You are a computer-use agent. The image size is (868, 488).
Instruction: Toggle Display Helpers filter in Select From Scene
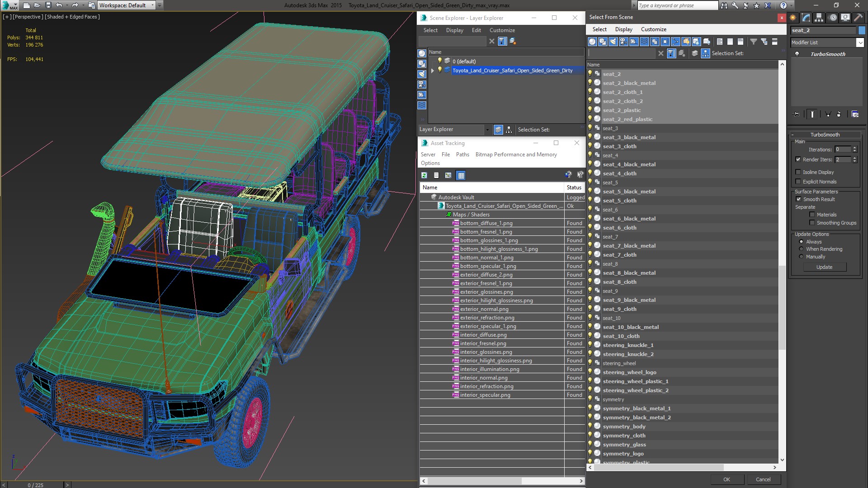[x=634, y=42]
